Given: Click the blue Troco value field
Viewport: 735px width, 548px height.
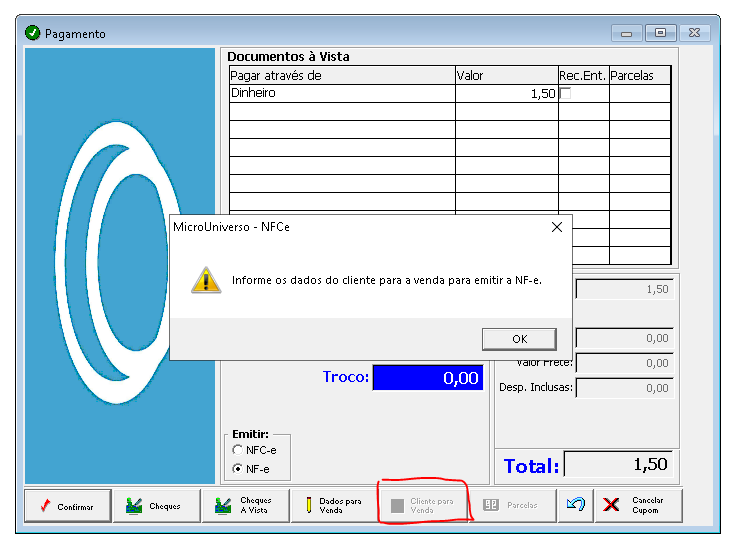Looking at the screenshot, I should (x=428, y=377).
